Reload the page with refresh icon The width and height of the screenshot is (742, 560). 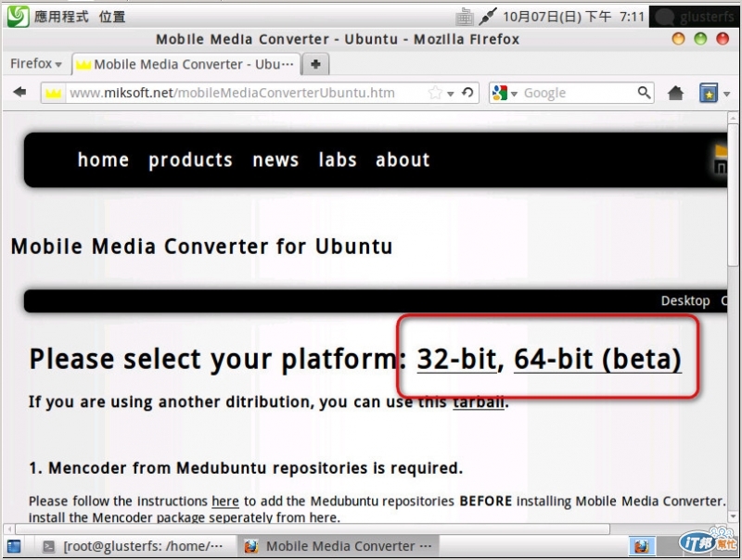click(x=467, y=93)
